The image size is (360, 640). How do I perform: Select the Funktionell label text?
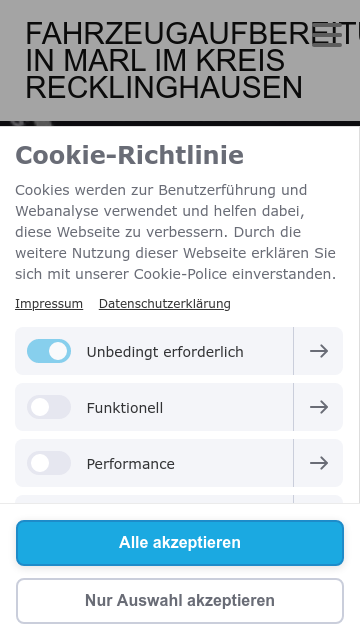click(124, 408)
